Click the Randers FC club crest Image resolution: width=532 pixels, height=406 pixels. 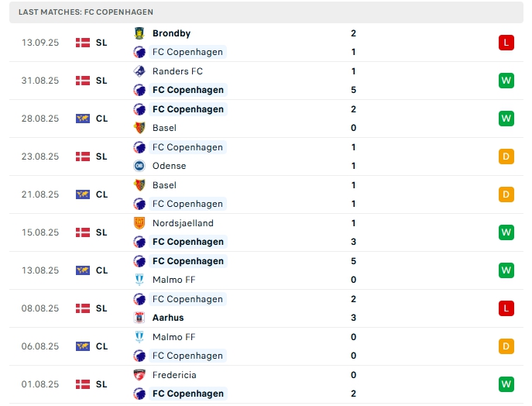pyautogui.click(x=139, y=71)
